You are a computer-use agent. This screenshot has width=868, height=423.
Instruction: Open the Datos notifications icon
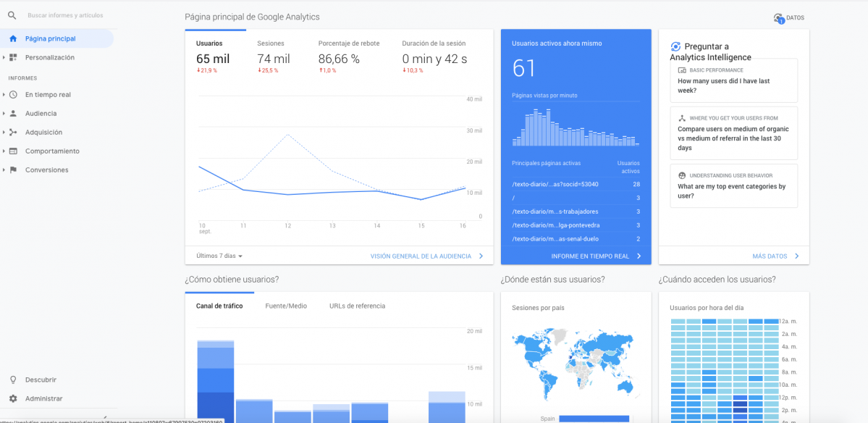click(x=779, y=17)
